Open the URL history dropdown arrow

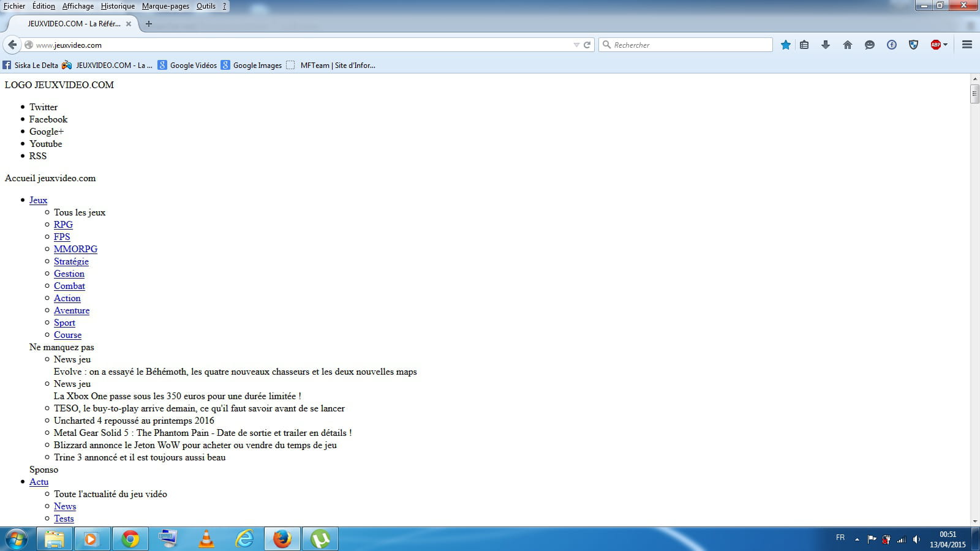click(x=576, y=45)
